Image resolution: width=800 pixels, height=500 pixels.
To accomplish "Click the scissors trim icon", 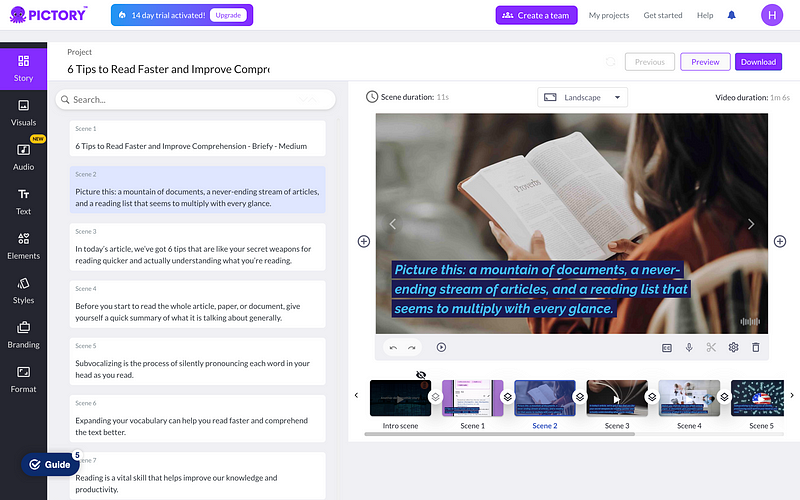I will pyautogui.click(x=711, y=347).
